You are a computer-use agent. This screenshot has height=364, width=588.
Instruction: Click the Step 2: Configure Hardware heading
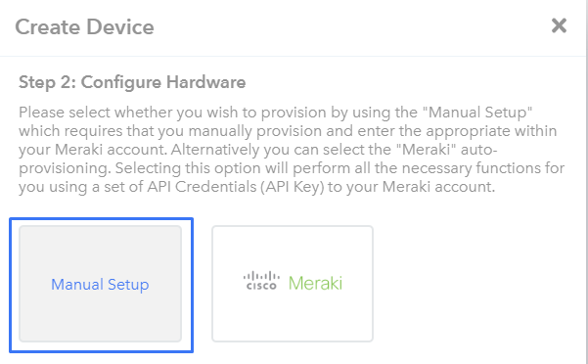pos(132,82)
